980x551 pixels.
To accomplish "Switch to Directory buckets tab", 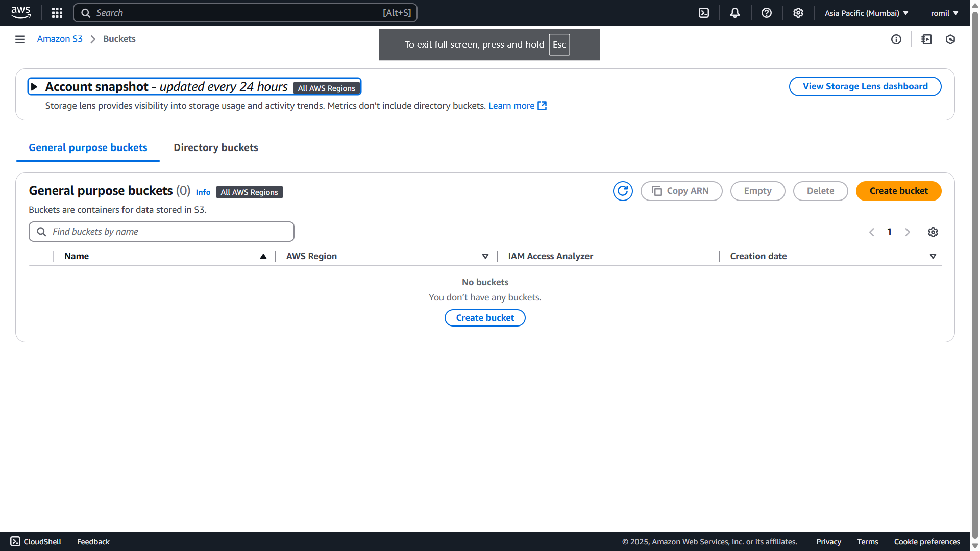I will [216, 147].
